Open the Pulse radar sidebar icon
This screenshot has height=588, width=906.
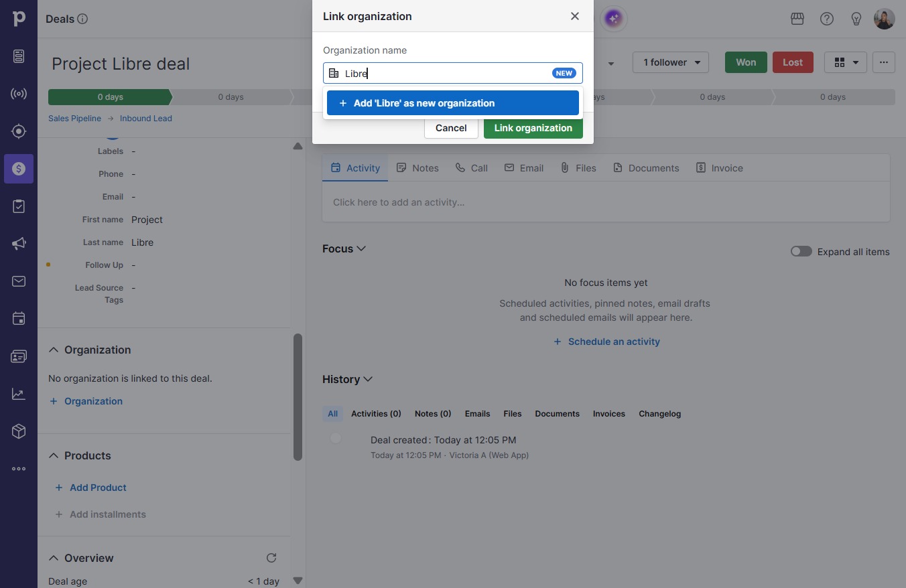19,94
